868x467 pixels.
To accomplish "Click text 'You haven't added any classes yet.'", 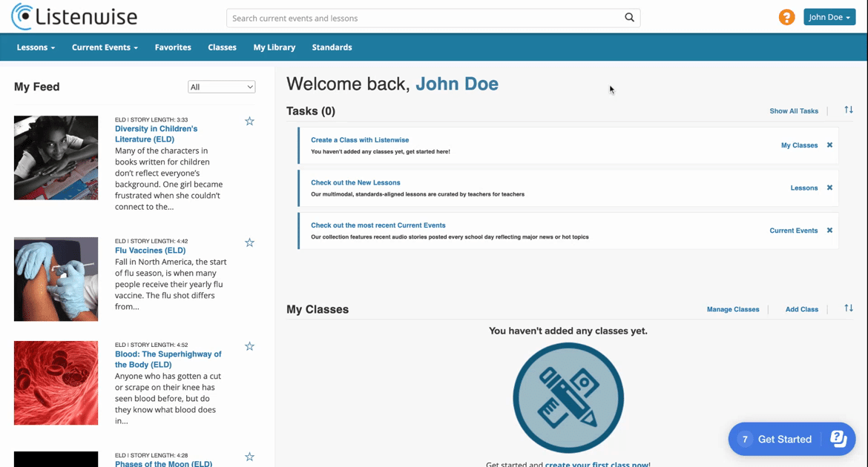I will 568,331.
